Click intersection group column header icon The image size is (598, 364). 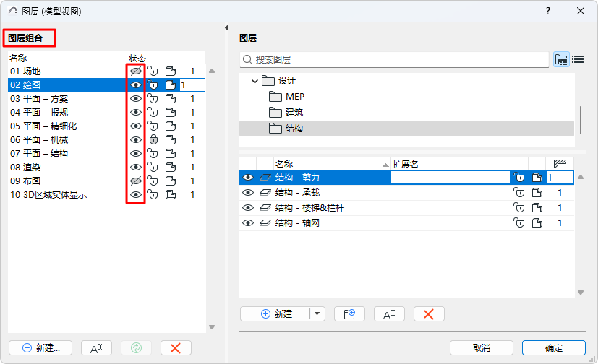pyautogui.click(x=560, y=164)
